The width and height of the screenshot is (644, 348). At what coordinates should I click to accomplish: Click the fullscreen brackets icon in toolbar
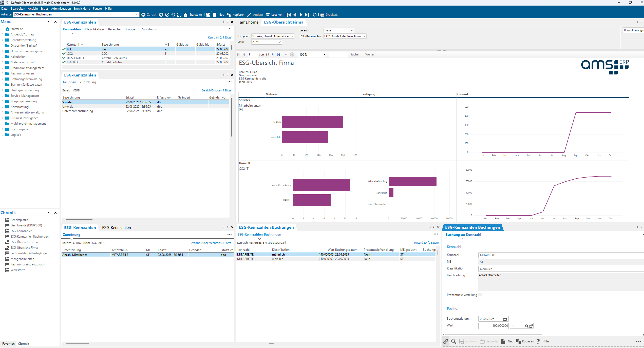tap(179, 15)
